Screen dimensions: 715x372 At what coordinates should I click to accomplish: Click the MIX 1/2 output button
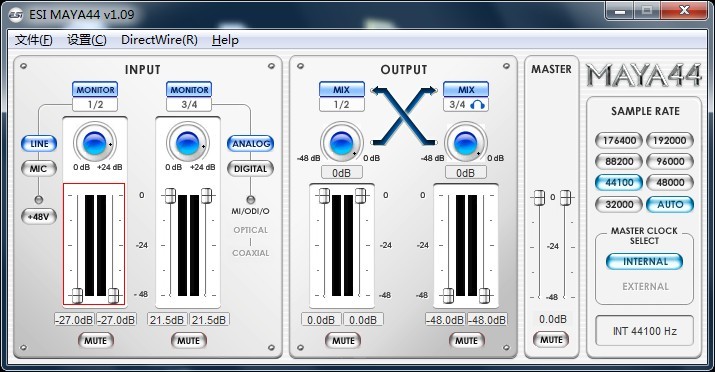tap(342, 89)
